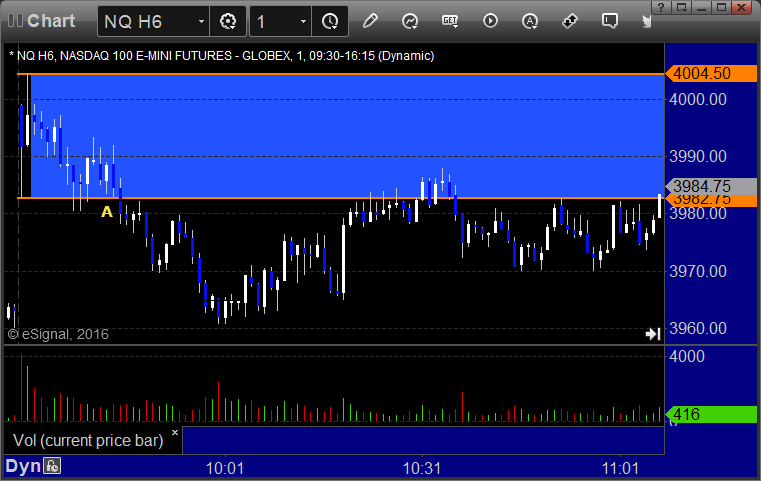Image resolution: width=761 pixels, height=481 pixels.
Task: Click the 3990.00 price axis label
Action: (x=698, y=156)
